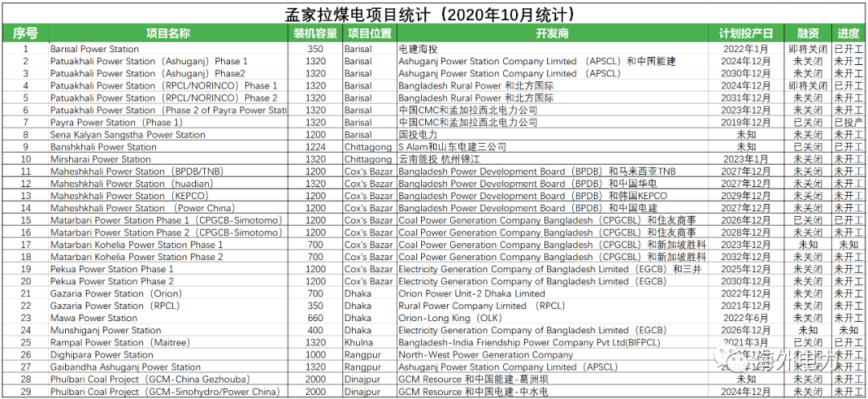Image resolution: width=868 pixels, height=399 pixels.
Task: Select the 开发商 column header
Action: pyautogui.click(x=552, y=33)
